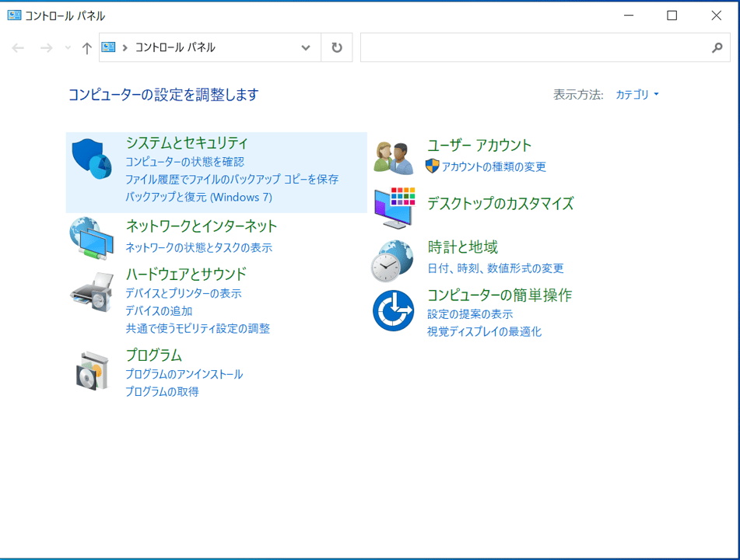Open the コンピューターの簡単操作 heading link
Viewport: 740px width, 560px height.
[500, 296]
